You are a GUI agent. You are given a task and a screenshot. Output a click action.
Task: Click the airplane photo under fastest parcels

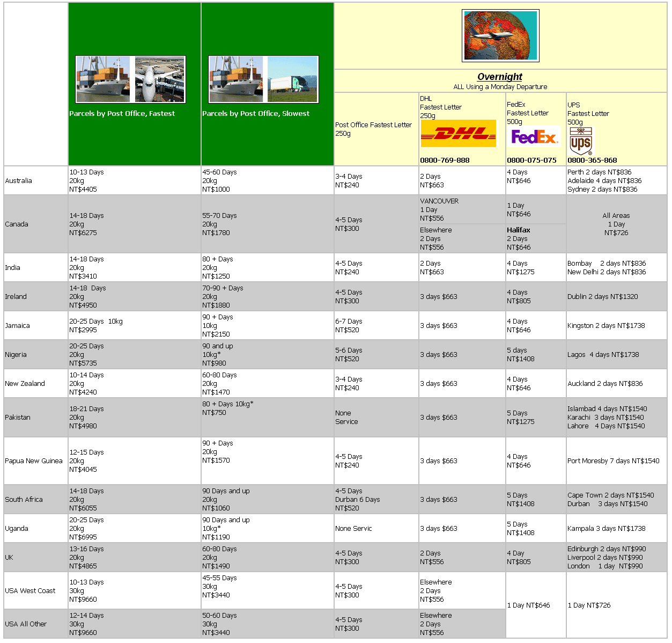[x=159, y=79]
